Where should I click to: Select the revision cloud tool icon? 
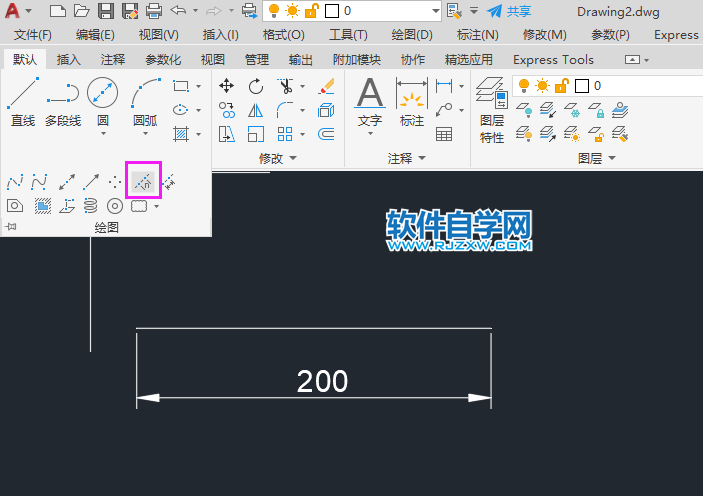pyautogui.click(x=139, y=206)
